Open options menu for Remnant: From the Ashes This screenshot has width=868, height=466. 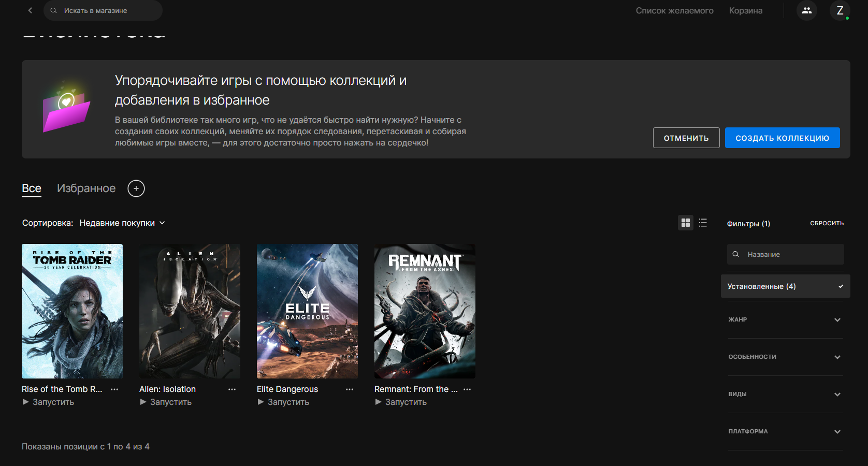[467, 389]
